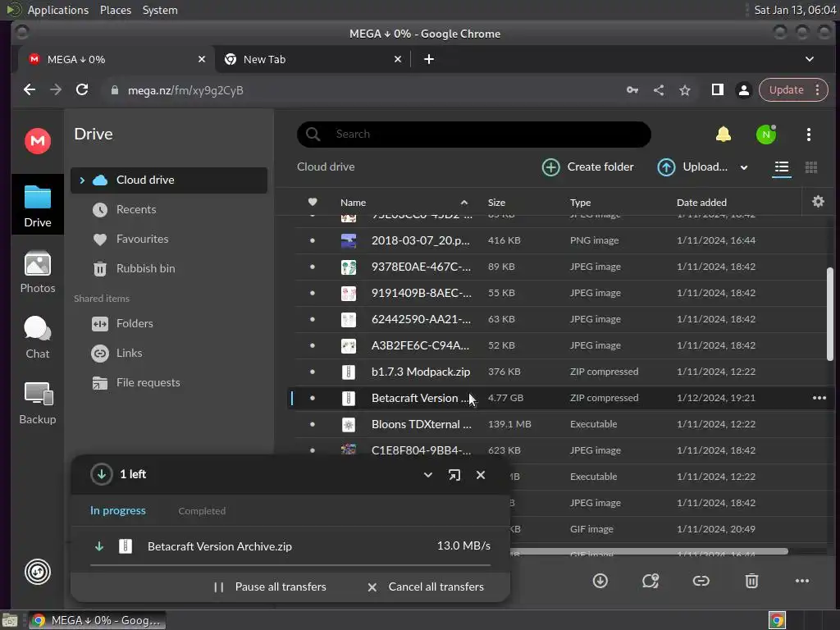Click the Upload button
Screen dimensions: 840x630
pyautogui.click(x=692, y=167)
